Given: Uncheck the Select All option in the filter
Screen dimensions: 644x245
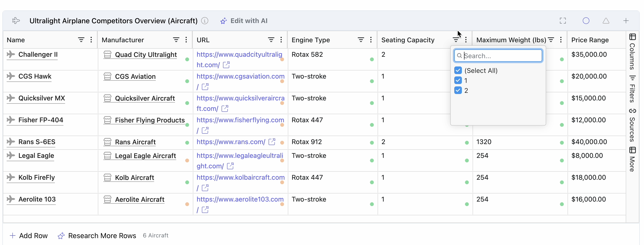Looking at the screenshot, I should [458, 70].
